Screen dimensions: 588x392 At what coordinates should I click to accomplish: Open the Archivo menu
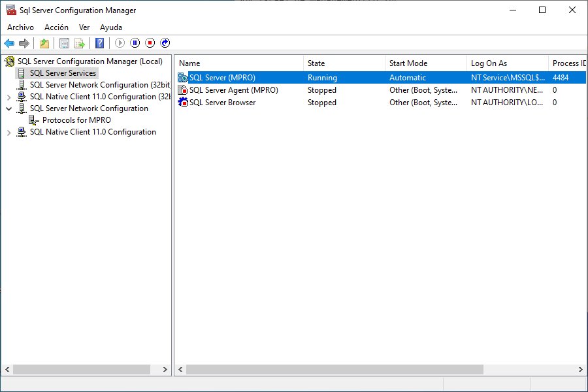tap(20, 27)
